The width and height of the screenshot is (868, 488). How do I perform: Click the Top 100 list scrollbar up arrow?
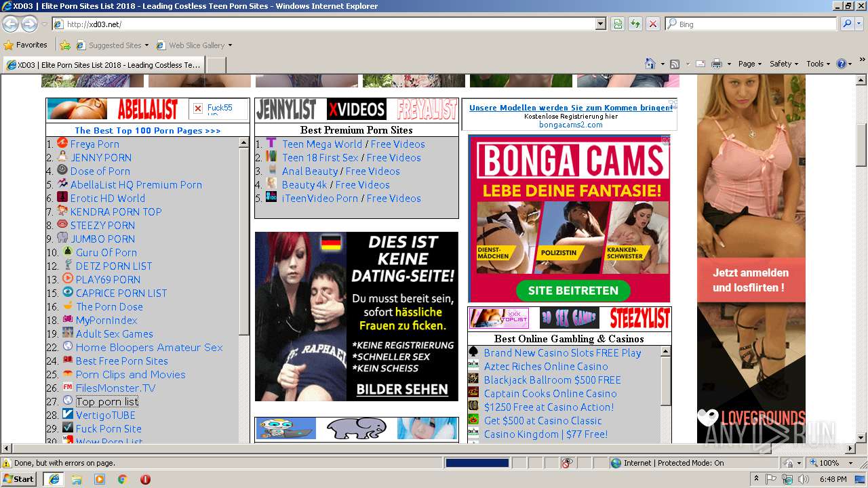pos(244,143)
